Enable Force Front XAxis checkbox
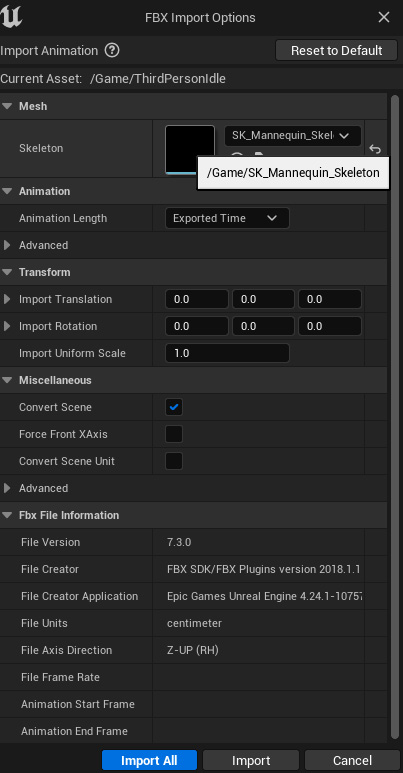403x773 pixels. (174, 434)
